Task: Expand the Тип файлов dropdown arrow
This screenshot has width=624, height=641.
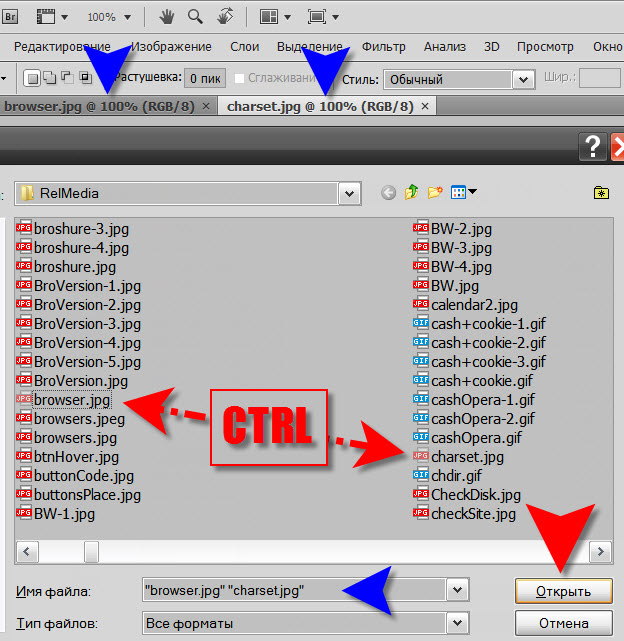Action: coord(458,623)
